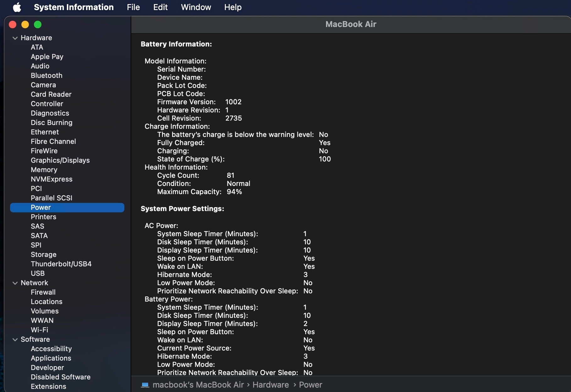Select Applications under Software

pos(51,358)
